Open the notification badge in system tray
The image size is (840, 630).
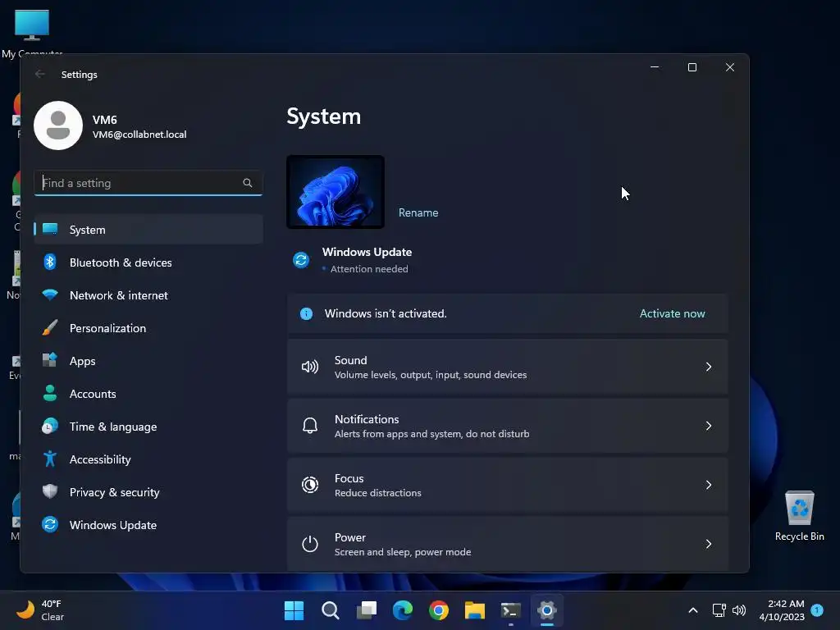click(817, 610)
